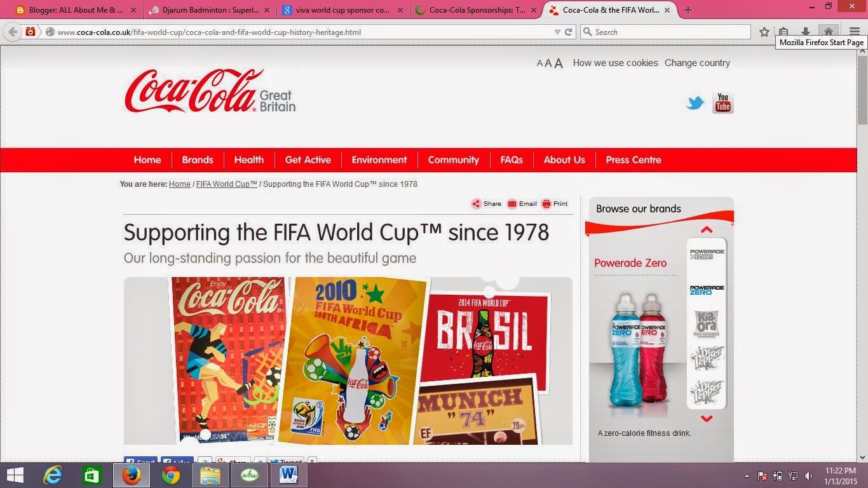The height and width of the screenshot is (488, 868).
Task: Open the Get Active menu item
Action: 308,160
